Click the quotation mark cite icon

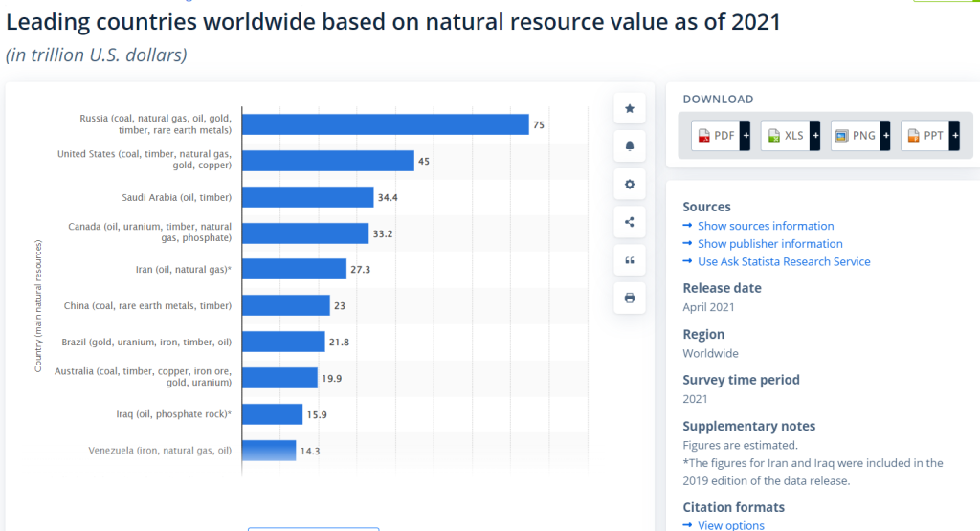tap(629, 260)
